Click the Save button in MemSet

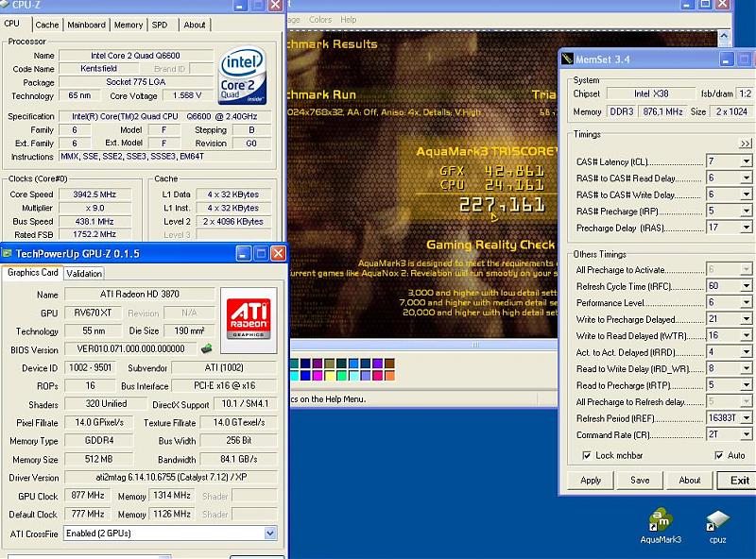640,480
